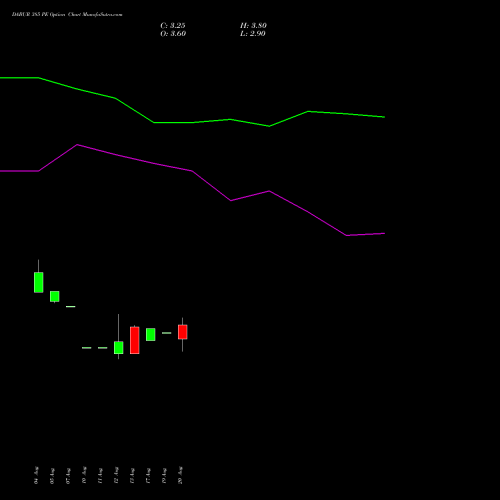
Task: Click the red candlestick for 20 Aug
Action: pyautogui.click(x=183, y=332)
